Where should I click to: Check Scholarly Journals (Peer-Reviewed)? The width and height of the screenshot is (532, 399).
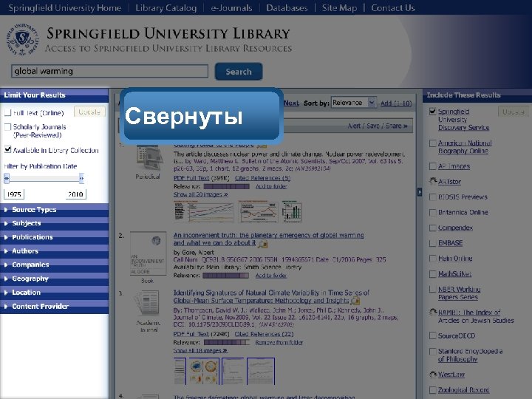pyautogui.click(x=8, y=127)
